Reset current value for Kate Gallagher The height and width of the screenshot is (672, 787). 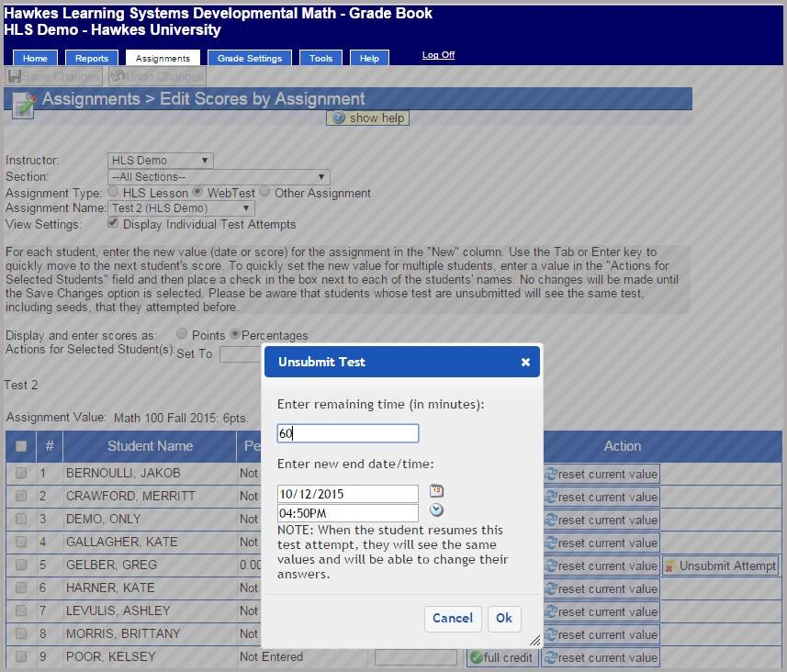pos(601,543)
